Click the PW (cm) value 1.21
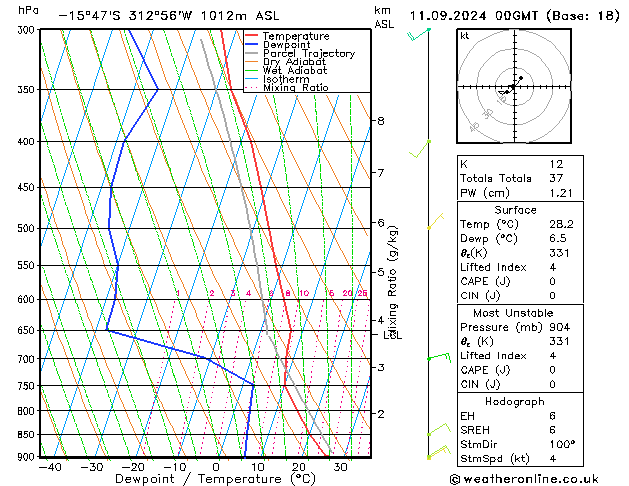Viewport: 629px width, 486px height. coord(561,193)
